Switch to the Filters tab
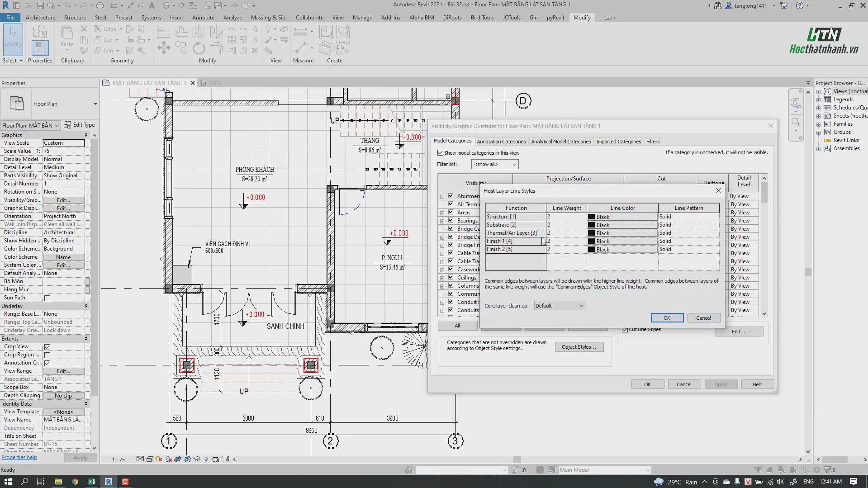The image size is (868, 488). point(653,142)
